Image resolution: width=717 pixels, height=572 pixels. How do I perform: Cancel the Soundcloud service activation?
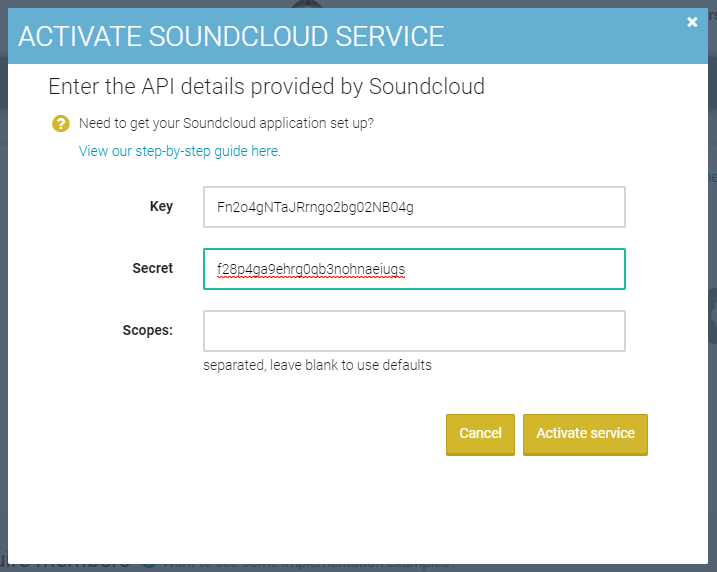(480, 434)
